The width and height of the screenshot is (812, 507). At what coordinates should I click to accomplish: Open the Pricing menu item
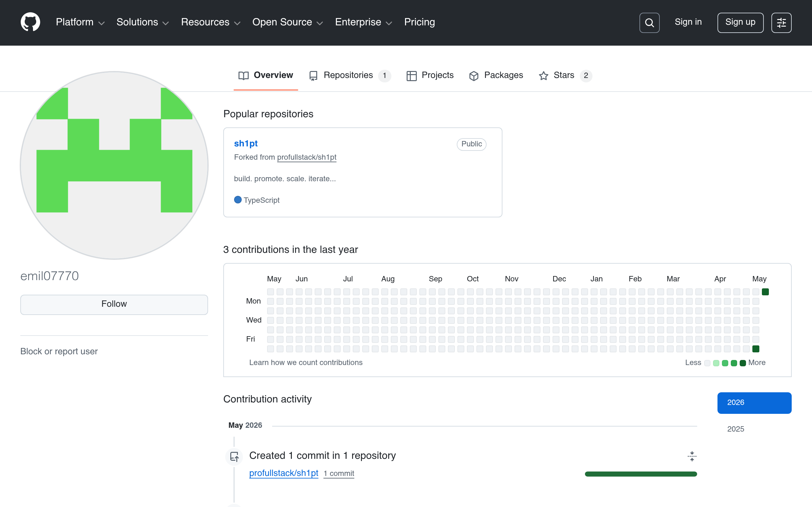(x=419, y=22)
